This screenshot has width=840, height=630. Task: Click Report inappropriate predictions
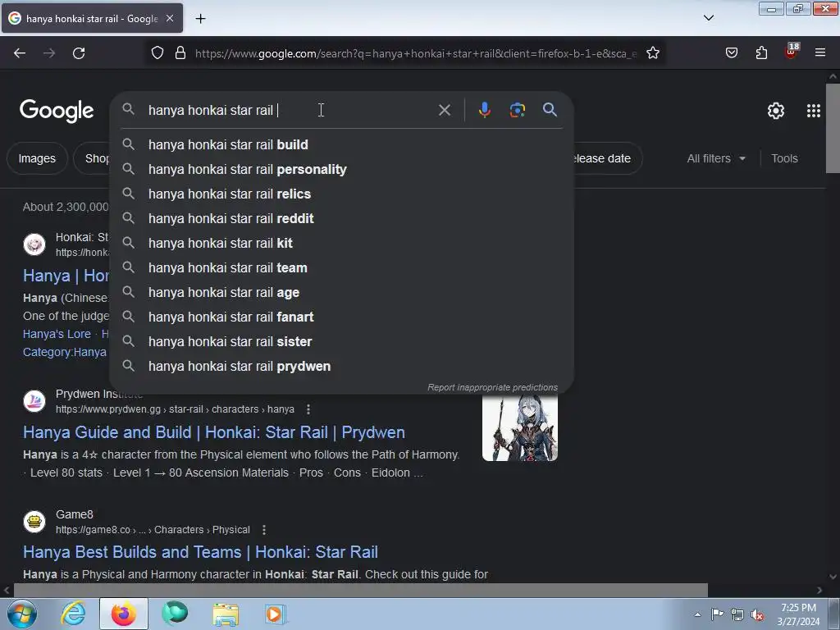click(x=492, y=387)
